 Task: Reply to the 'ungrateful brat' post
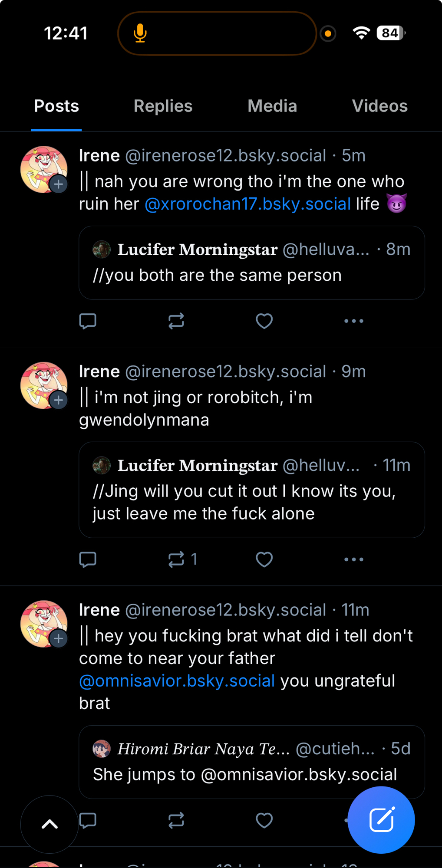pos(88,820)
